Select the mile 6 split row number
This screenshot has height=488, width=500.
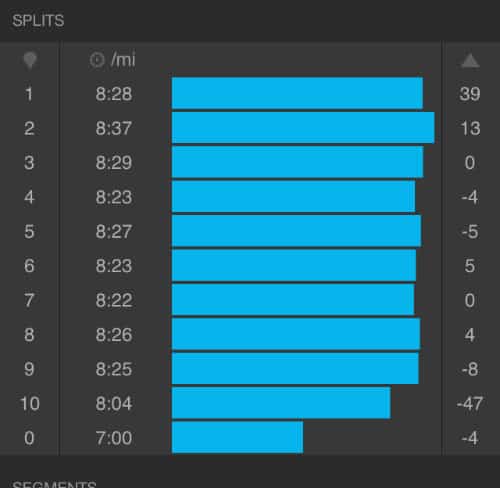(29, 266)
